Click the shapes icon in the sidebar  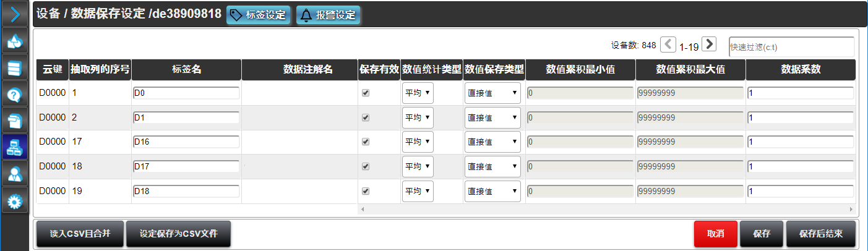tap(14, 41)
